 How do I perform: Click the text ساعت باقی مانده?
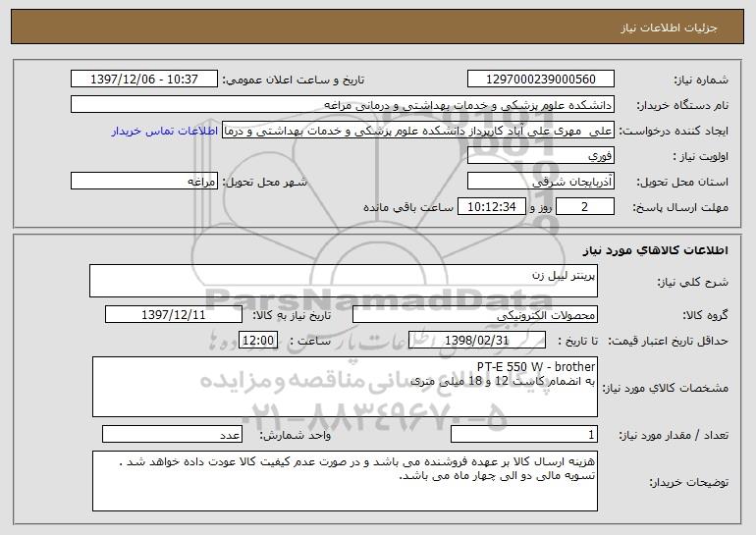(408, 208)
